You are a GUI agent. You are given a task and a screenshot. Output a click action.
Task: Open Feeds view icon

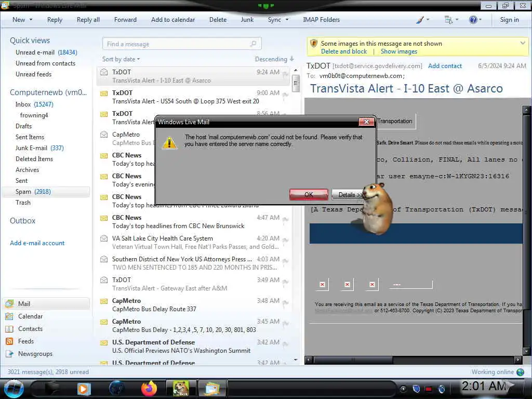coord(9,341)
